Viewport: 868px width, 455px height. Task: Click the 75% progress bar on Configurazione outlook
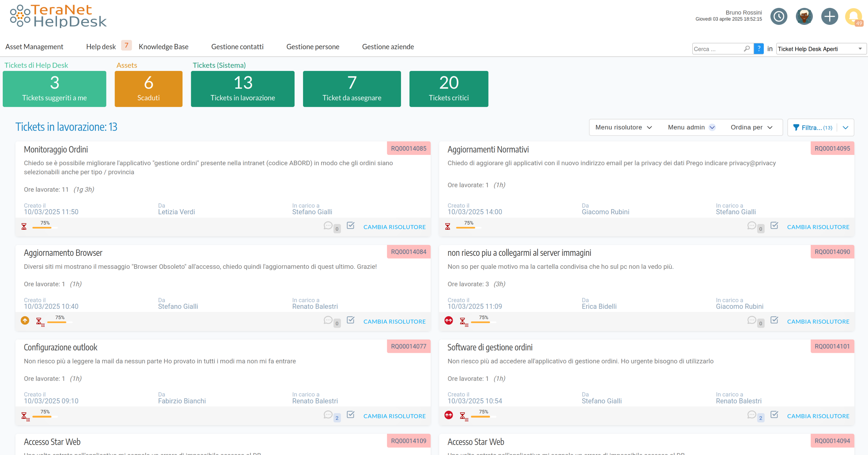45,417
